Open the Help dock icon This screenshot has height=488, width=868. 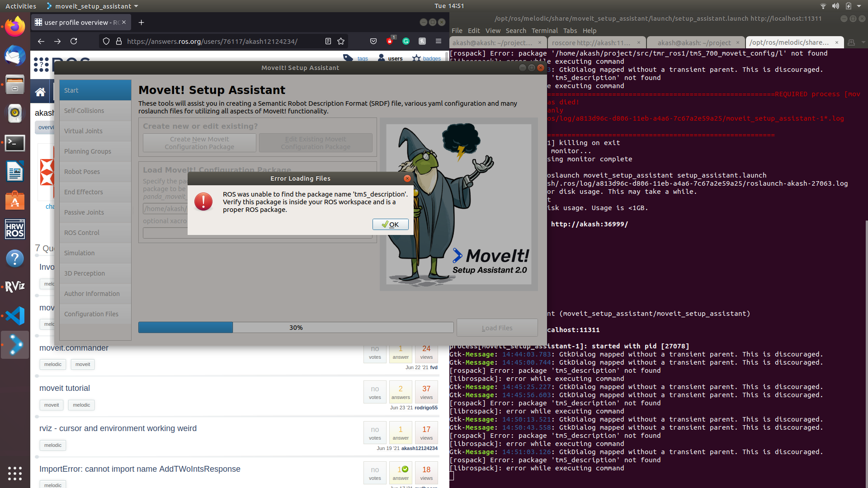click(15, 258)
